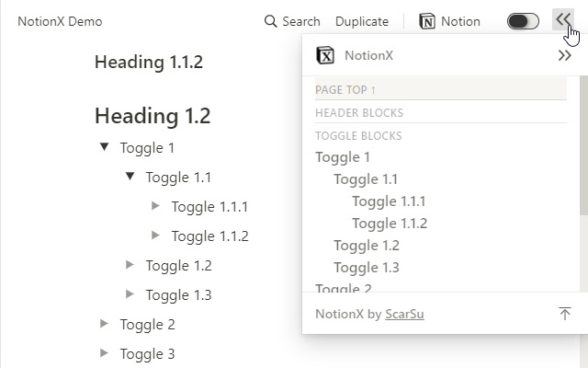
Task: Collapse the Toggle 1 triangle
Action: [x=104, y=147]
